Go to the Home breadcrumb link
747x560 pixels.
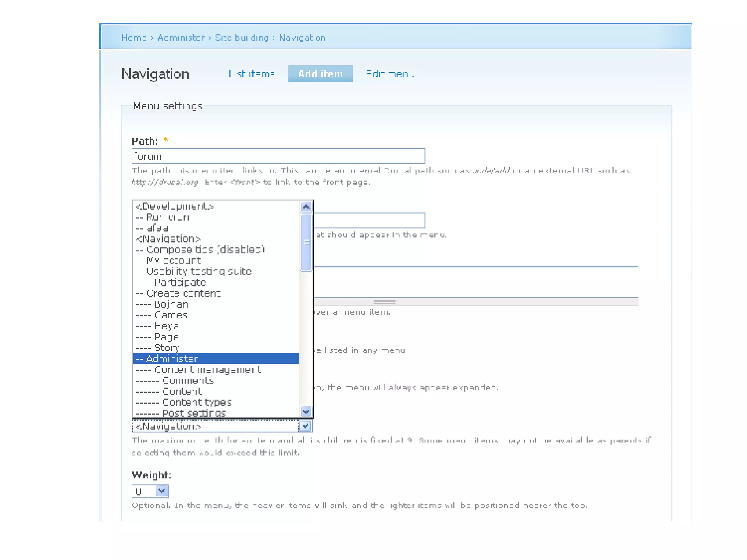[133, 38]
